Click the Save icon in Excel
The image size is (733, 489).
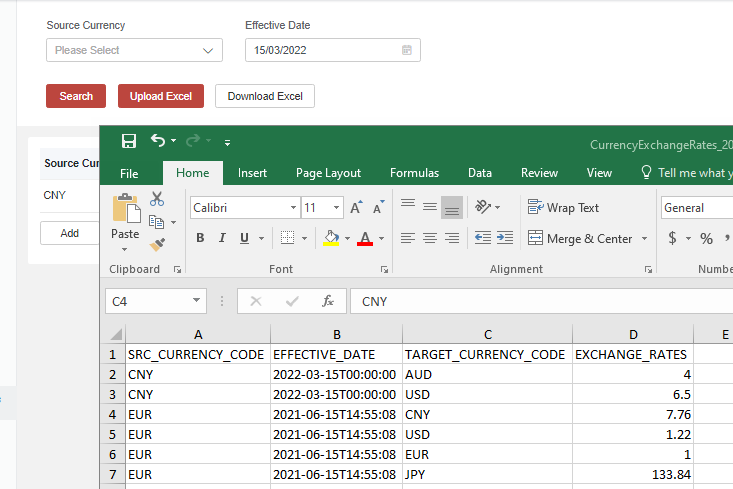tap(129, 141)
